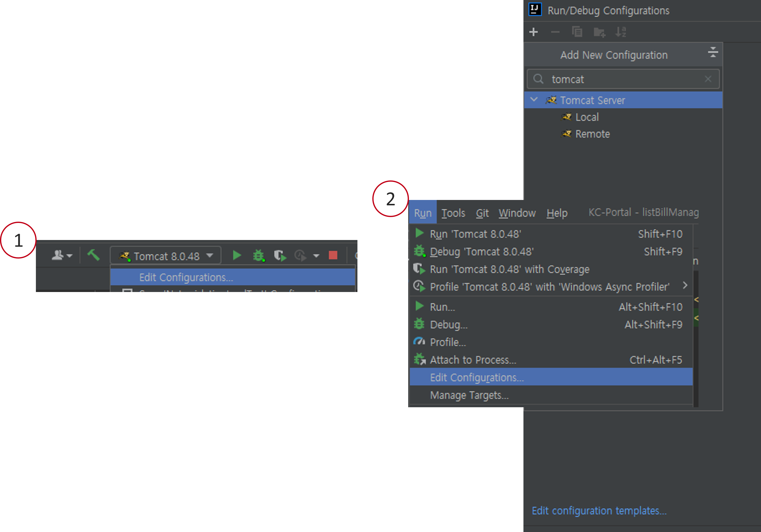Click the Sort configurations alphabetically icon
Screen dimensions: 761x532
[620, 32]
